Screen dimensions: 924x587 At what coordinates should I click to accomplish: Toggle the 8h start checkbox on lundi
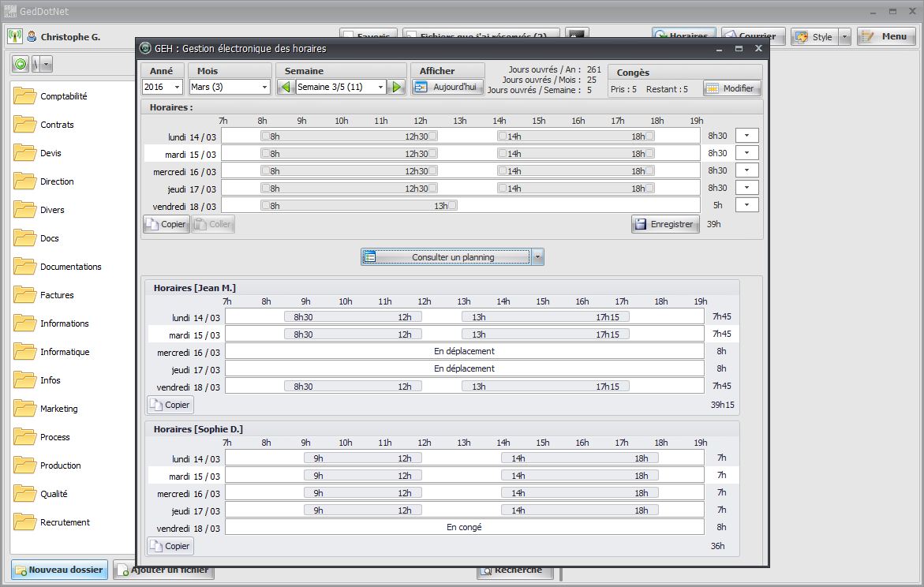[266, 136]
